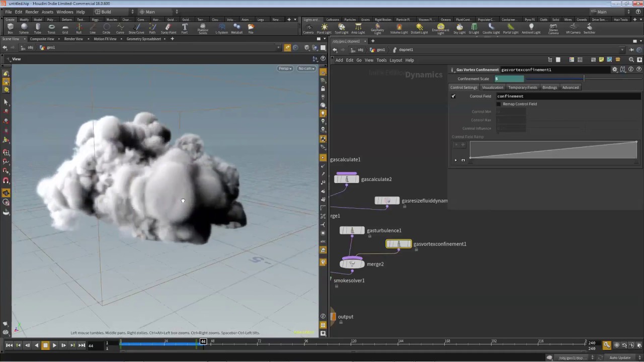The height and width of the screenshot is (362, 644).
Task: Jump to the first frame
Action: click(9, 345)
